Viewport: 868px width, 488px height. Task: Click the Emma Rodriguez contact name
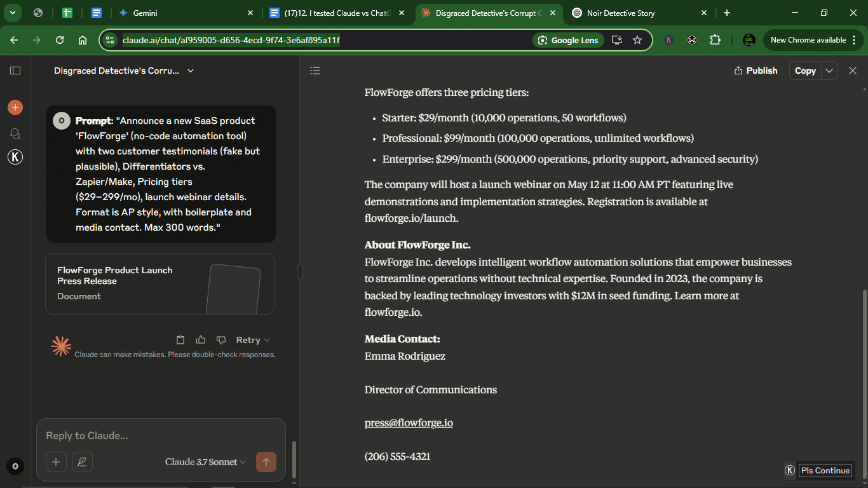[x=405, y=356]
